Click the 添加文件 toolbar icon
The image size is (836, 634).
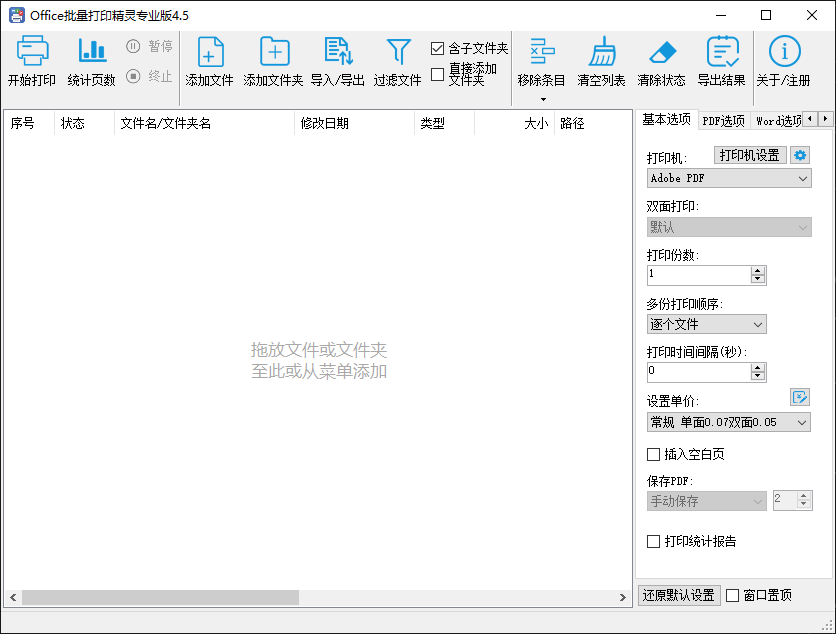click(x=210, y=51)
